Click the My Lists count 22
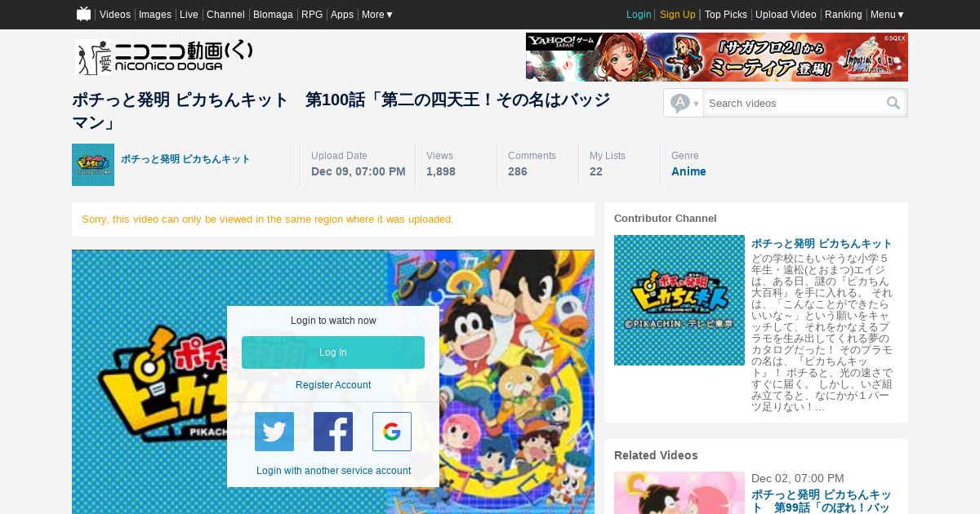Viewport: 980px width, 514px height. click(x=596, y=171)
